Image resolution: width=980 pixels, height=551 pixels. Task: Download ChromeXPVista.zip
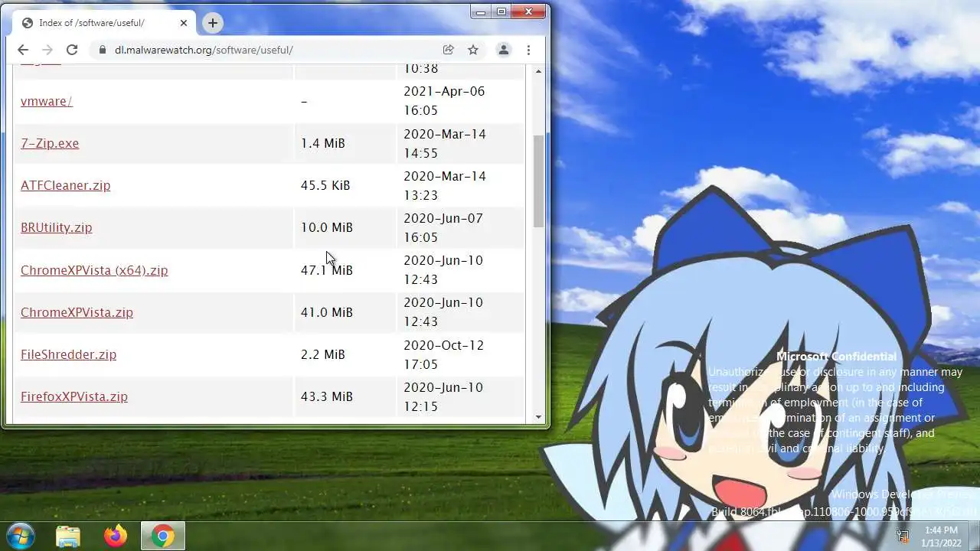coord(77,312)
